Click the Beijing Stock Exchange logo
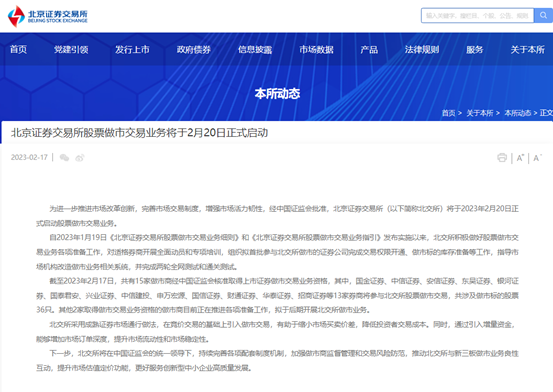This screenshot has width=553, height=392. click(x=48, y=16)
